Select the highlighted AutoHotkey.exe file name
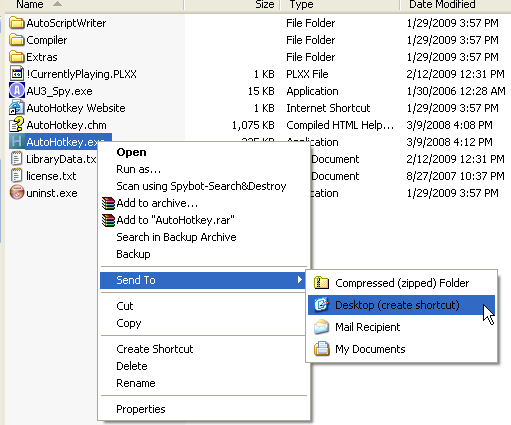Image resolution: width=511 pixels, height=425 pixels. click(64, 142)
